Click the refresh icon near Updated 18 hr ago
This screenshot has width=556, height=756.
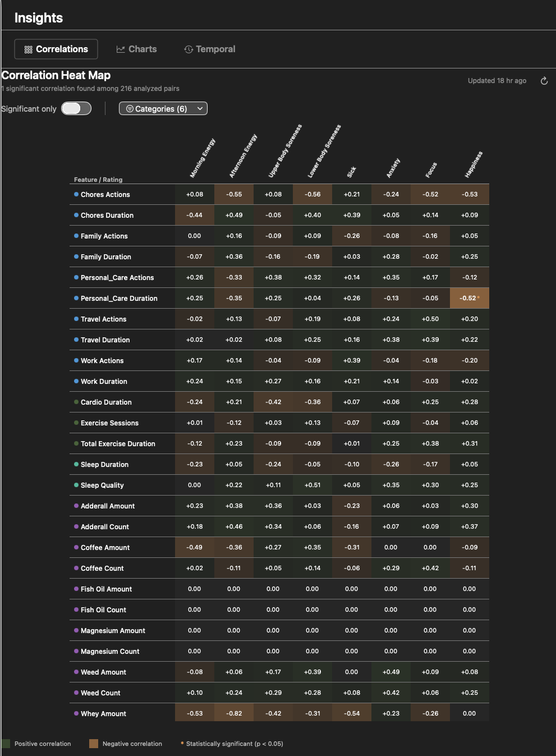click(544, 81)
